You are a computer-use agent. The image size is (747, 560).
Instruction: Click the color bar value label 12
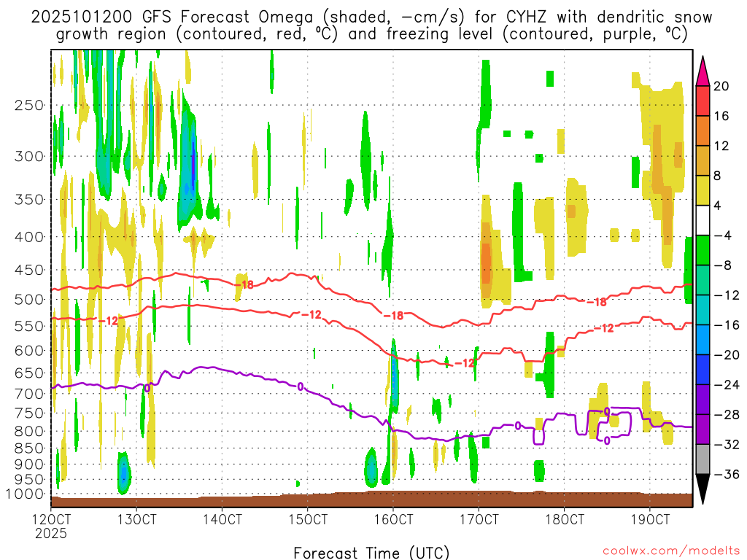[721, 146]
